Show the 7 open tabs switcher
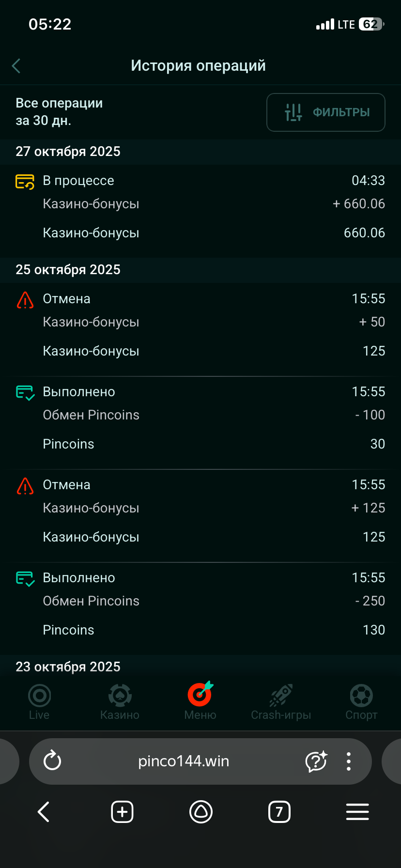Viewport: 401px width, 868px height. click(x=279, y=812)
